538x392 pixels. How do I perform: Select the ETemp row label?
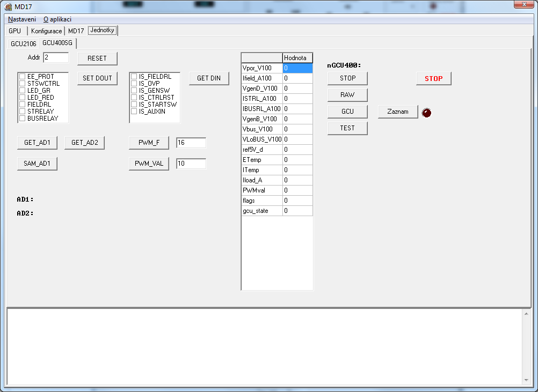point(262,160)
